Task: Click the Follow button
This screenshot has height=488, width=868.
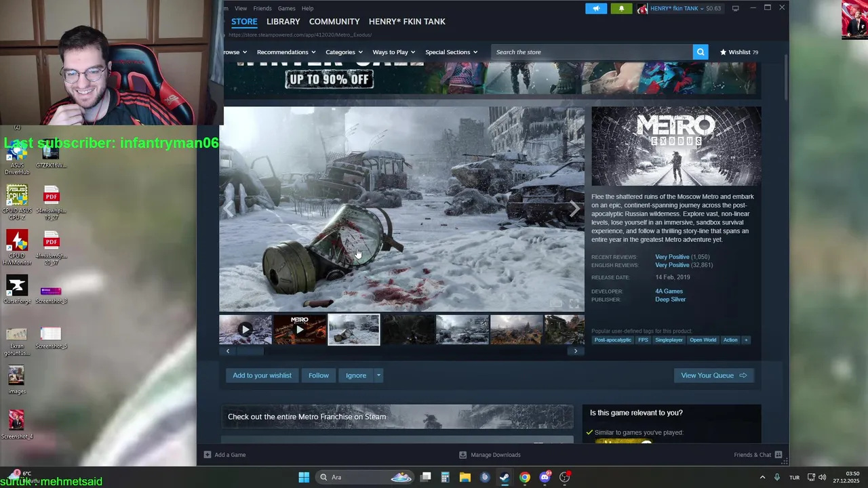Action: pos(319,375)
